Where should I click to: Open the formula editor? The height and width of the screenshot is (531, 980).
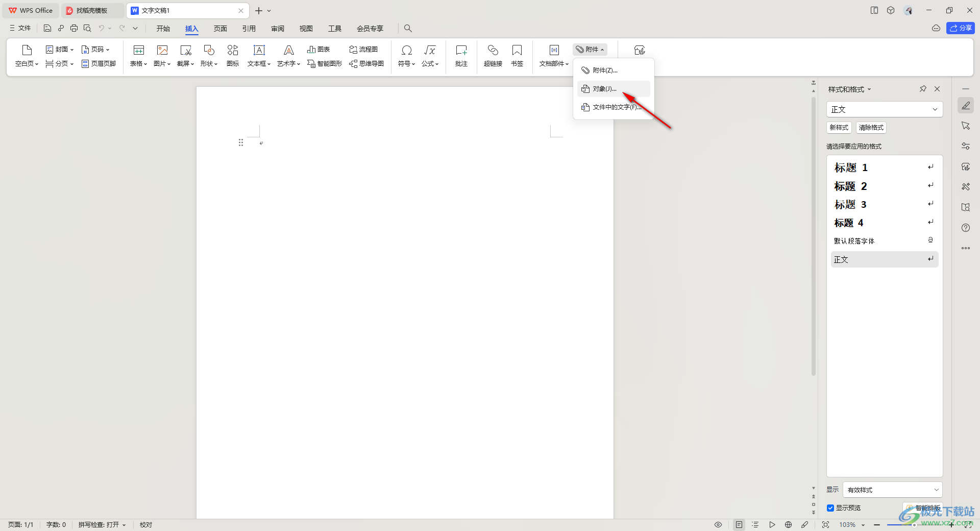tap(430, 56)
